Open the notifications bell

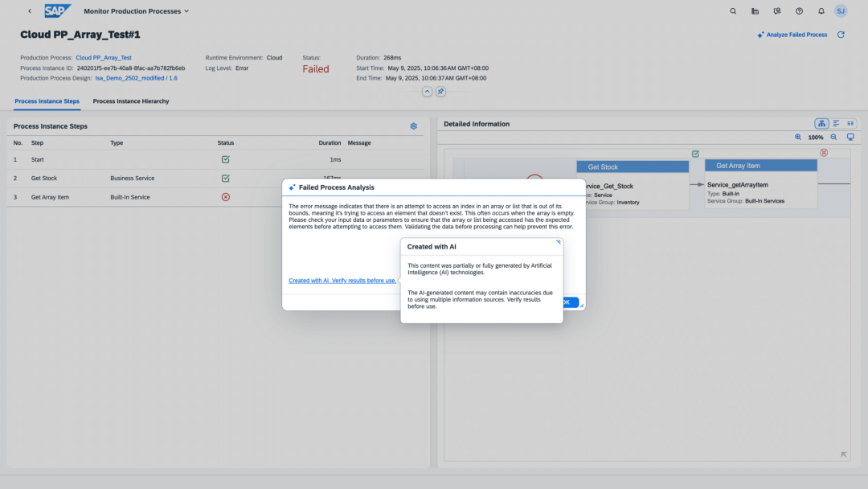[x=821, y=11]
